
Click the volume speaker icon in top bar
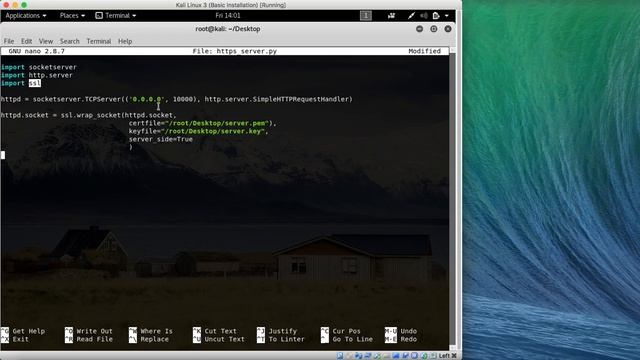point(424,16)
